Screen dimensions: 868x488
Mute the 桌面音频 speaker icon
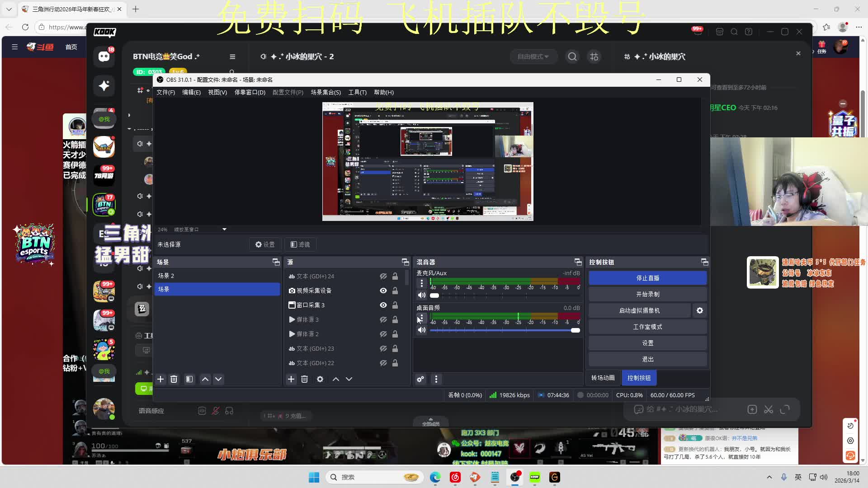pos(421,330)
